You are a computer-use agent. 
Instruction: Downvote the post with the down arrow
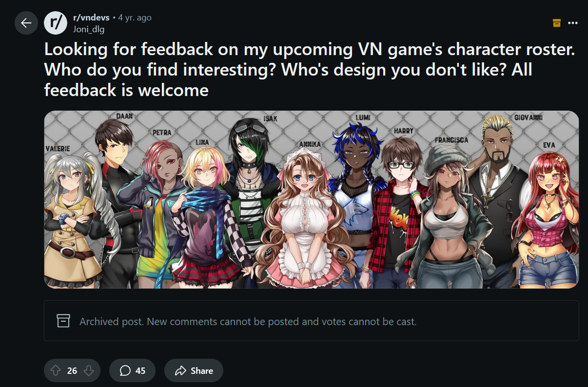pos(89,371)
